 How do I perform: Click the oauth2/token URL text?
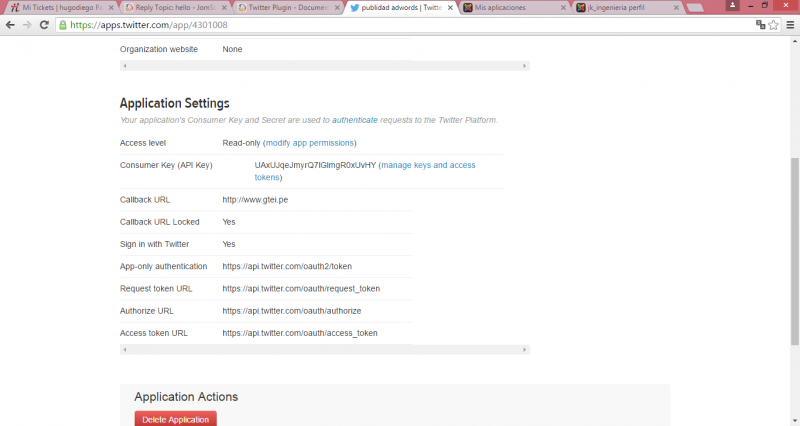pos(287,266)
